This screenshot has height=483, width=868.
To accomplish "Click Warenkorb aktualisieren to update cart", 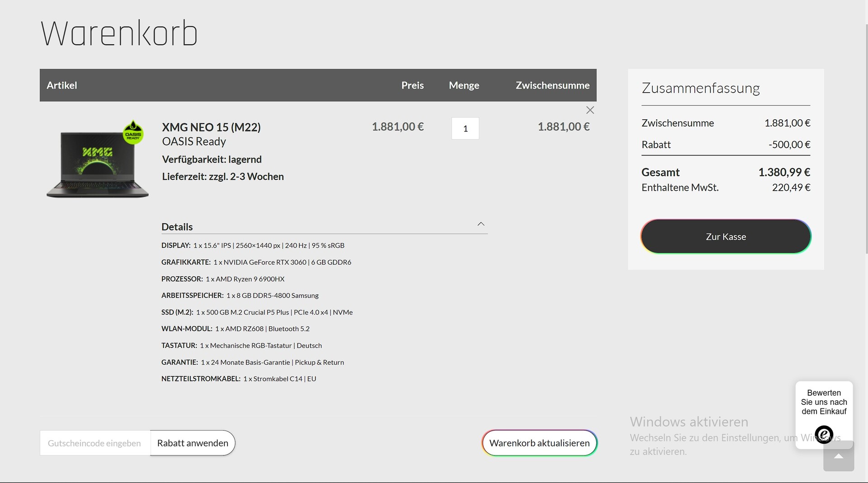I will click(539, 443).
